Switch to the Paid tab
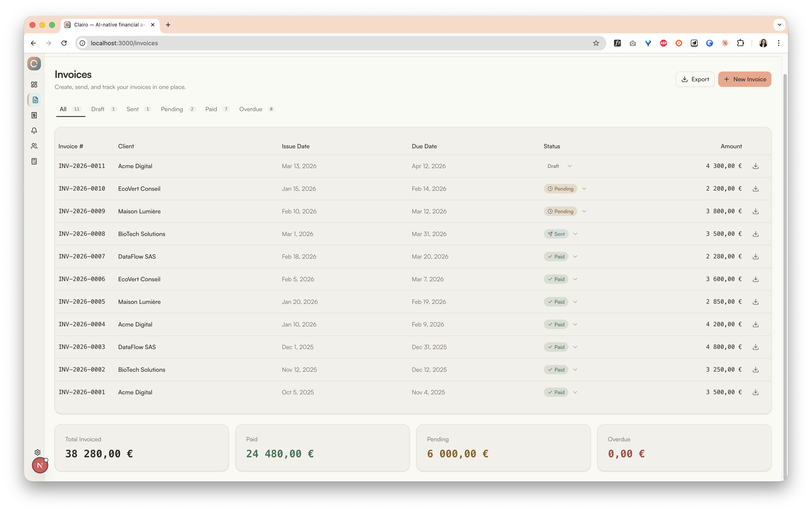The height and width of the screenshot is (513, 812). coord(217,109)
